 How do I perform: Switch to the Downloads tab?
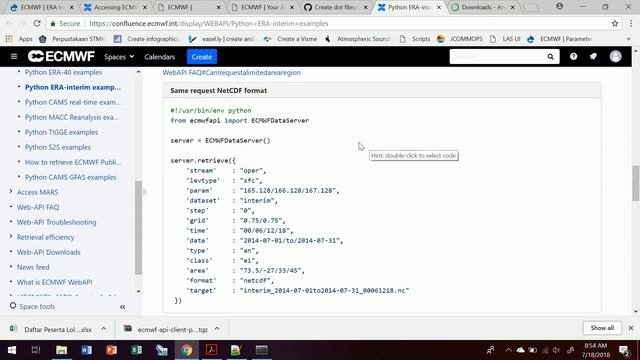tap(482, 7)
